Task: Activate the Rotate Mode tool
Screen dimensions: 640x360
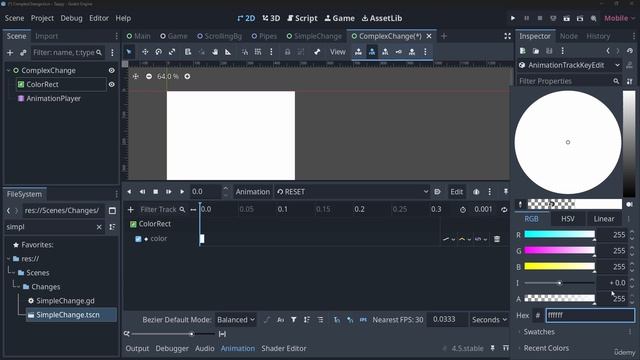Action: (158, 52)
